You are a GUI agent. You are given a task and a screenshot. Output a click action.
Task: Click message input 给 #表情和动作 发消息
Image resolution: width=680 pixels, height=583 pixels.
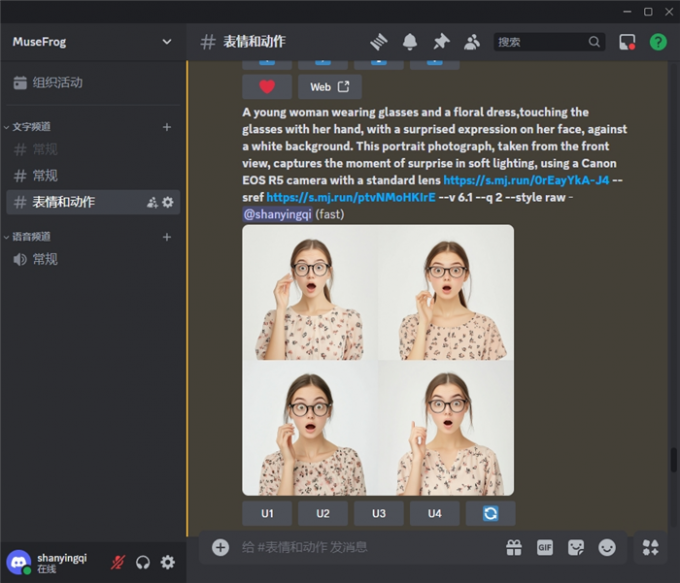point(369,547)
